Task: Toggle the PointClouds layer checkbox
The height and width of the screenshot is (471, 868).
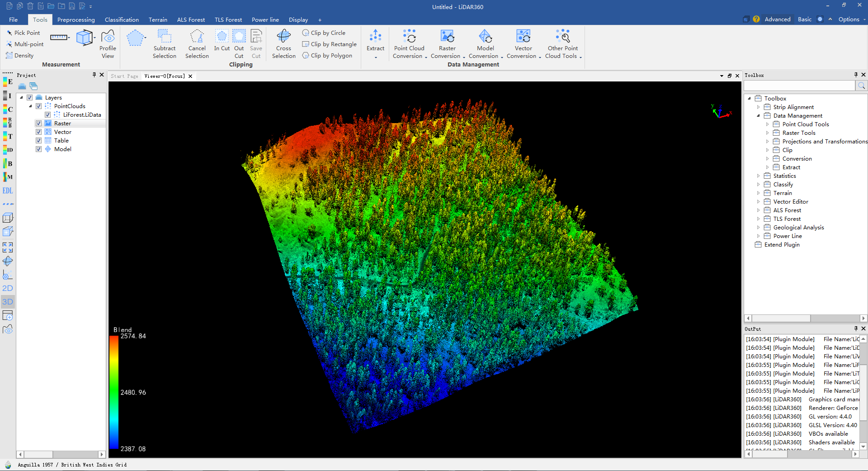Action: pyautogui.click(x=39, y=106)
